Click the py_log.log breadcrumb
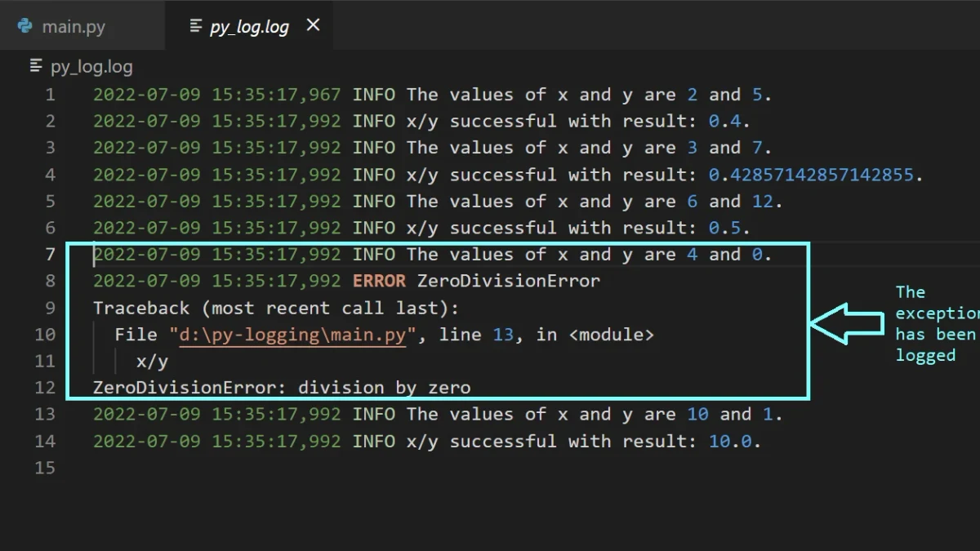Viewport: 980px width, 551px height. click(x=91, y=66)
